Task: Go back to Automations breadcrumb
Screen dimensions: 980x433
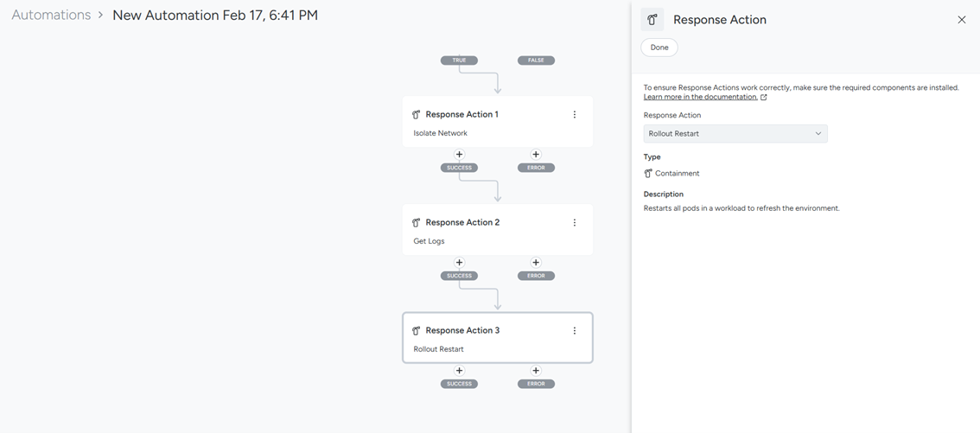Action: tap(51, 16)
